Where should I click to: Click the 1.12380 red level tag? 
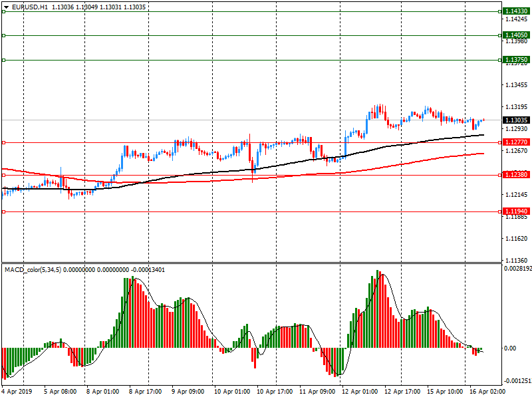[x=516, y=175]
